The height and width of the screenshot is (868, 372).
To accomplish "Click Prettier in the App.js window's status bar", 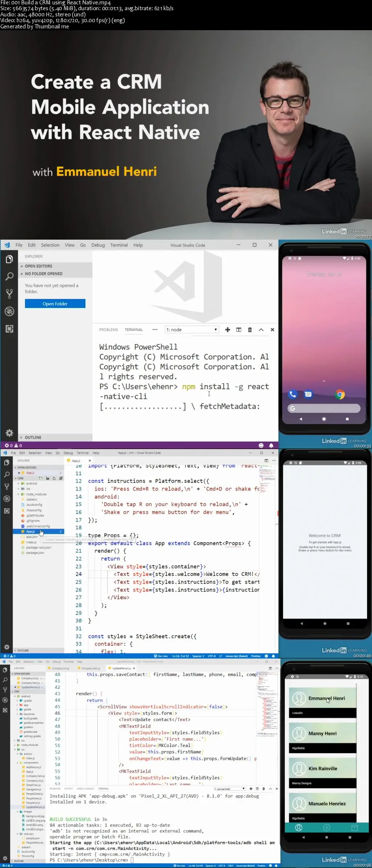I will [x=256, y=656].
